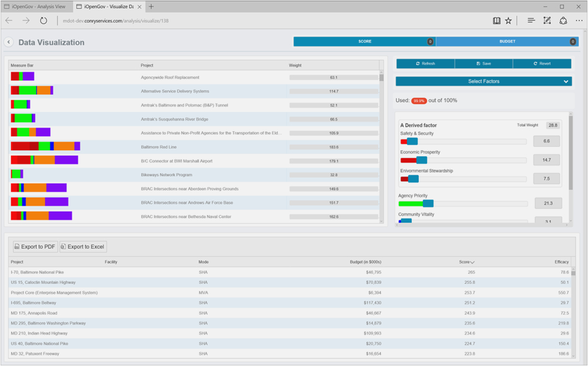Make a web note
Viewport: 588px width, 366px height.
click(547, 20)
